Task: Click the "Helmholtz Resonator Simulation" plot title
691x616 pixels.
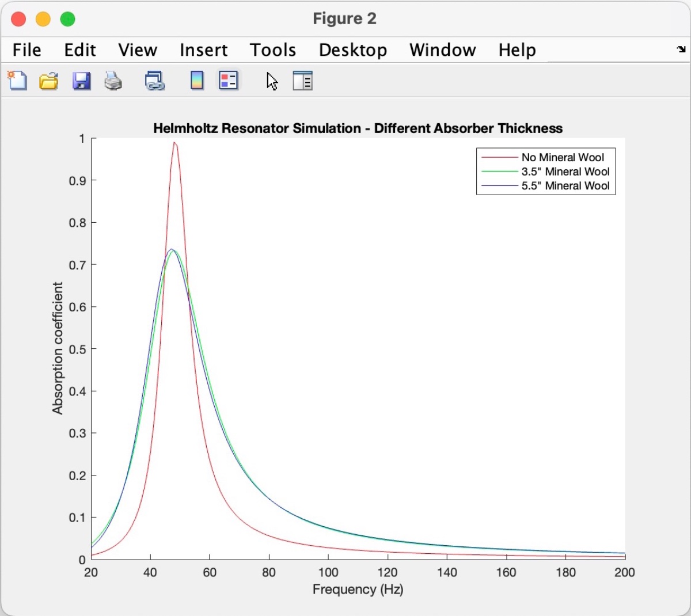Action: click(x=358, y=128)
